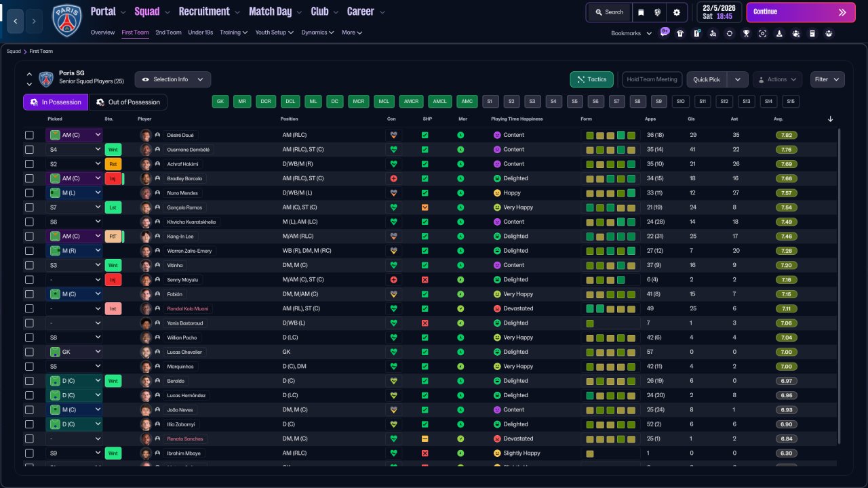Open the Portal menu
Image resolution: width=868 pixels, height=488 pixels.
(108, 12)
